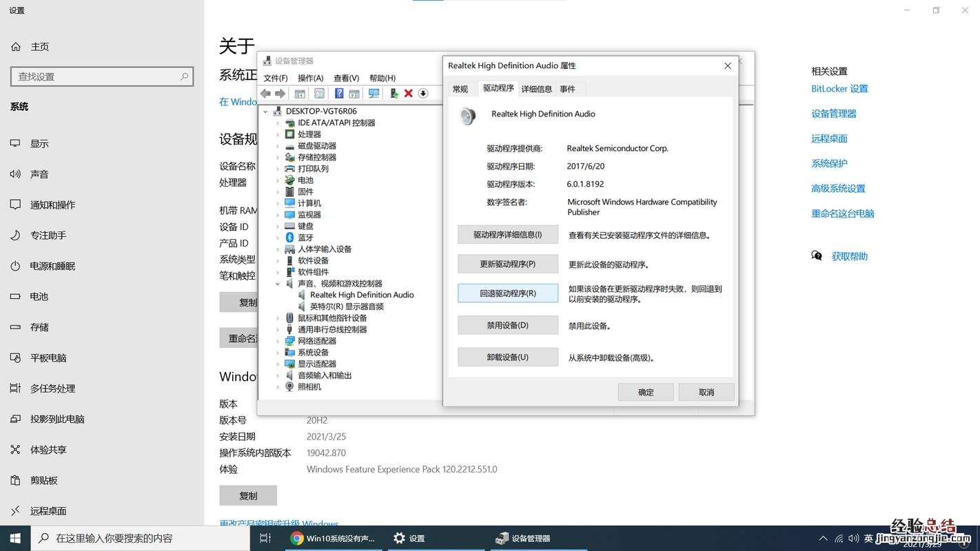The height and width of the screenshot is (551, 980).
Task: Open 多任务处理 in the Settings sidebar
Action: point(102,388)
